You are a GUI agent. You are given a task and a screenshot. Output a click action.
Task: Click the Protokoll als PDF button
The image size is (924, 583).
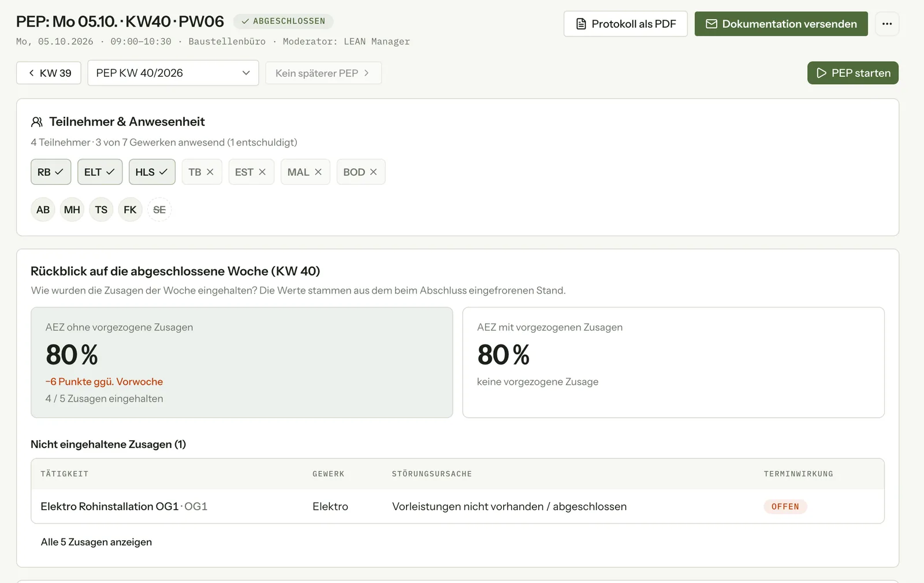625,24
